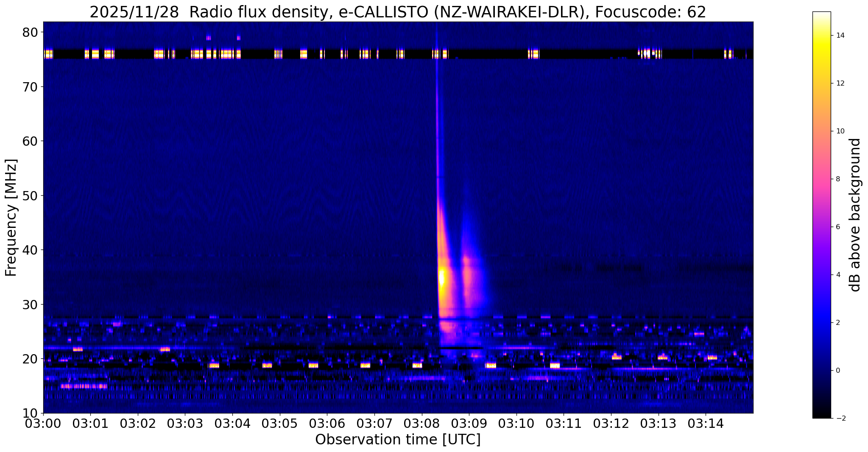Click the colorbar tick label 14
868x452 pixels.
[x=840, y=36]
